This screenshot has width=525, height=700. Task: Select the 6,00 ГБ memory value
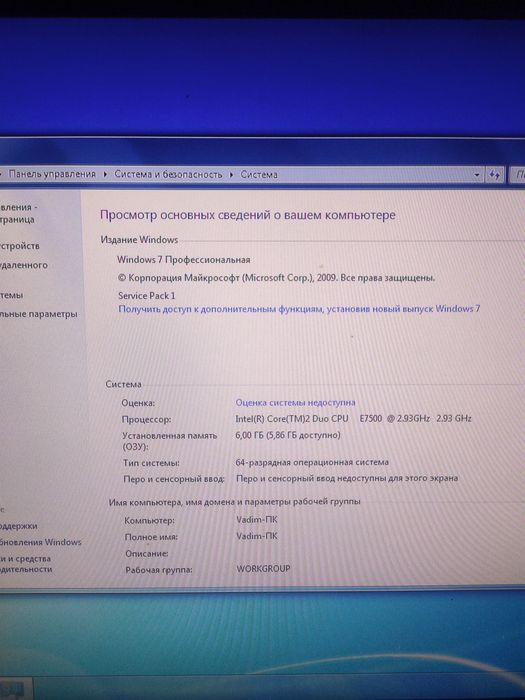[288, 435]
